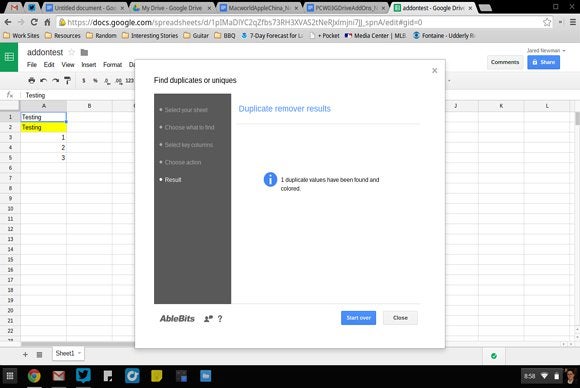Image resolution: width=580 pixels, height=388 pixels.
Task: Select the Choose what to find step
Action: click(x=189, y=127)
